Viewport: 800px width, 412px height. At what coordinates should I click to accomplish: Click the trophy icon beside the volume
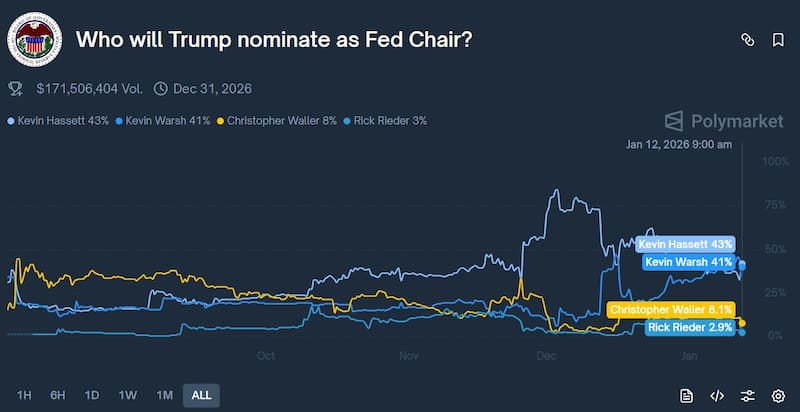(15, 89)
